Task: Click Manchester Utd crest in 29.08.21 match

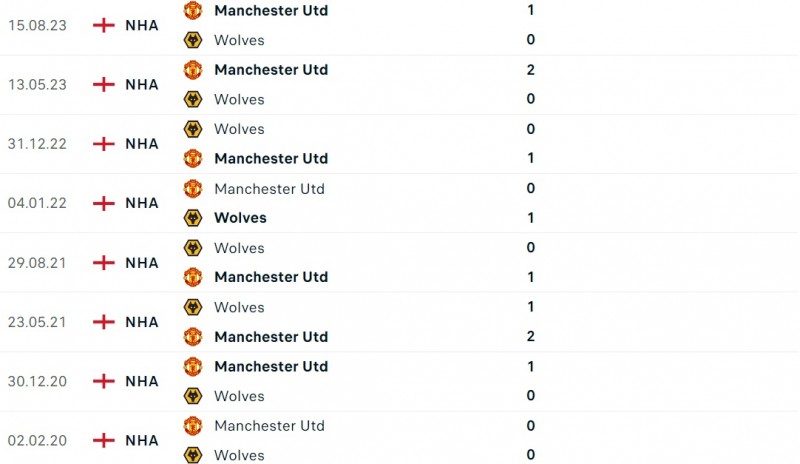Action: tap(193, 277)
